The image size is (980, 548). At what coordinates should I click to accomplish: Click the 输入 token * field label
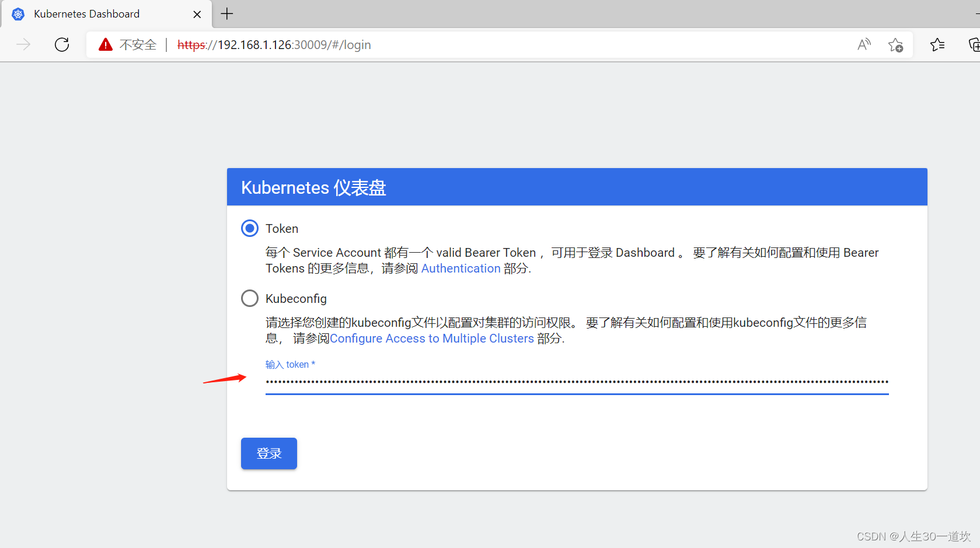[290, 364]
